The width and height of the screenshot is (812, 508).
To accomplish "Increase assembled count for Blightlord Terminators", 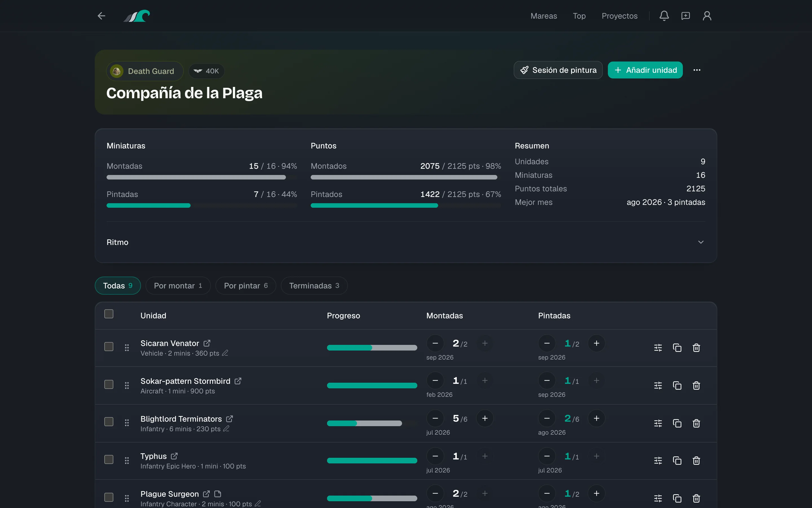I will [485, 418].
